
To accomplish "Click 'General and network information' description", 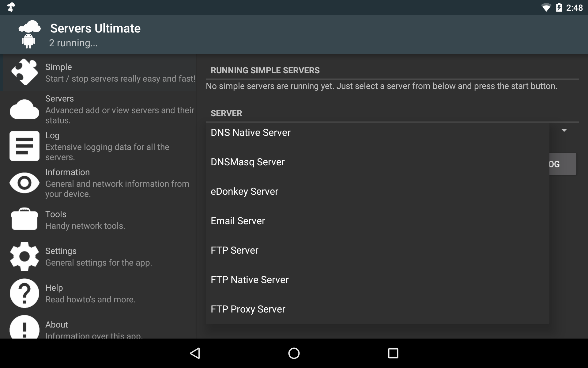I will click(x=117, y=189).
